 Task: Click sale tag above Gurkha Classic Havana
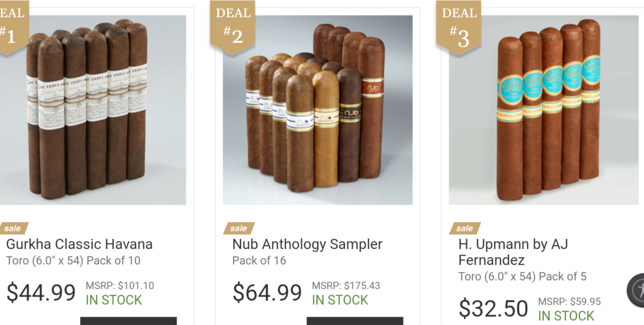14,228
